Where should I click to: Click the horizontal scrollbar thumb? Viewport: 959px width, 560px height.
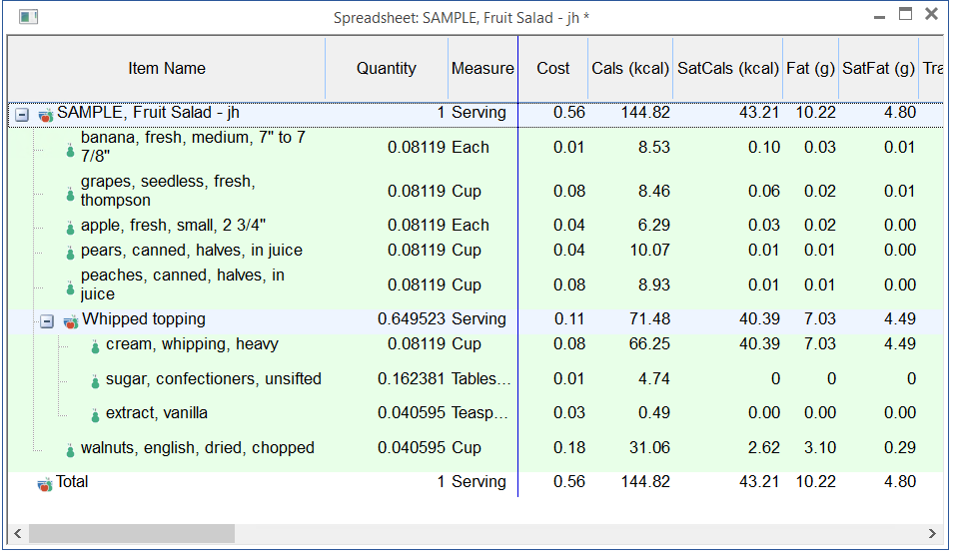[x=132, y=533]
